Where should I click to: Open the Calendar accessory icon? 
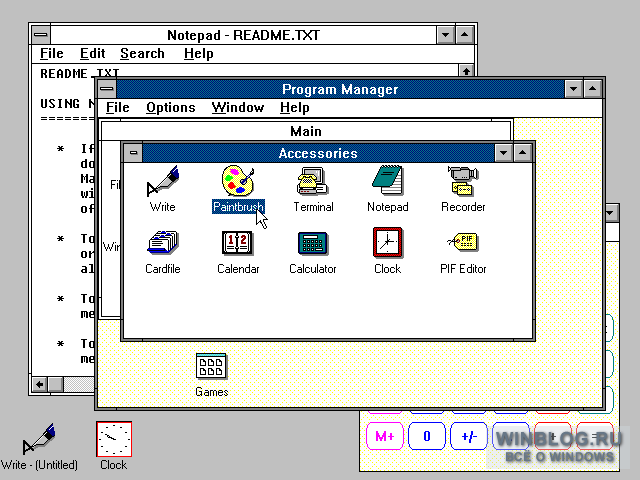pos(238,251)
